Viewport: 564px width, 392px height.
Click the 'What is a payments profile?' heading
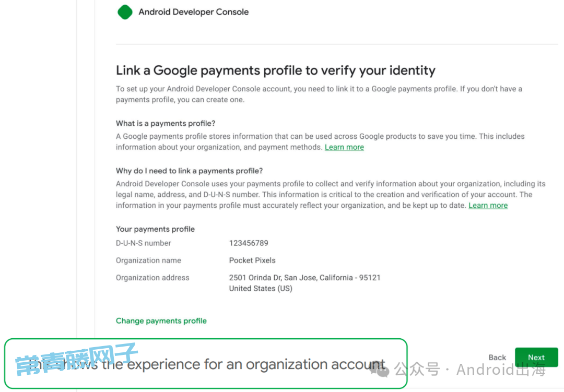tap(166, 123)
